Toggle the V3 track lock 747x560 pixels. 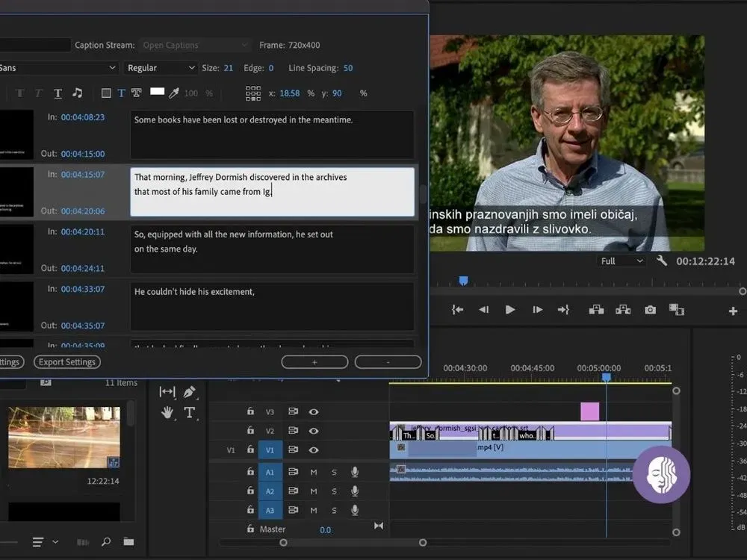point(250,411)
